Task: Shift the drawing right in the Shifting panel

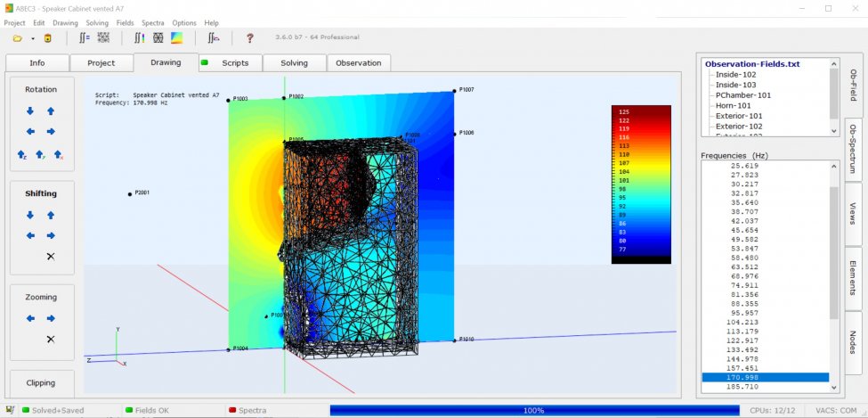Action: [x=51, y=235]
